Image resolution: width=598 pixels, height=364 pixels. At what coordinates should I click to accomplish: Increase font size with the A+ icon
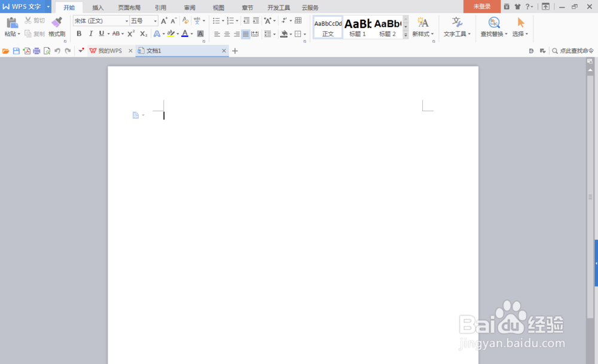pos(164,20)
